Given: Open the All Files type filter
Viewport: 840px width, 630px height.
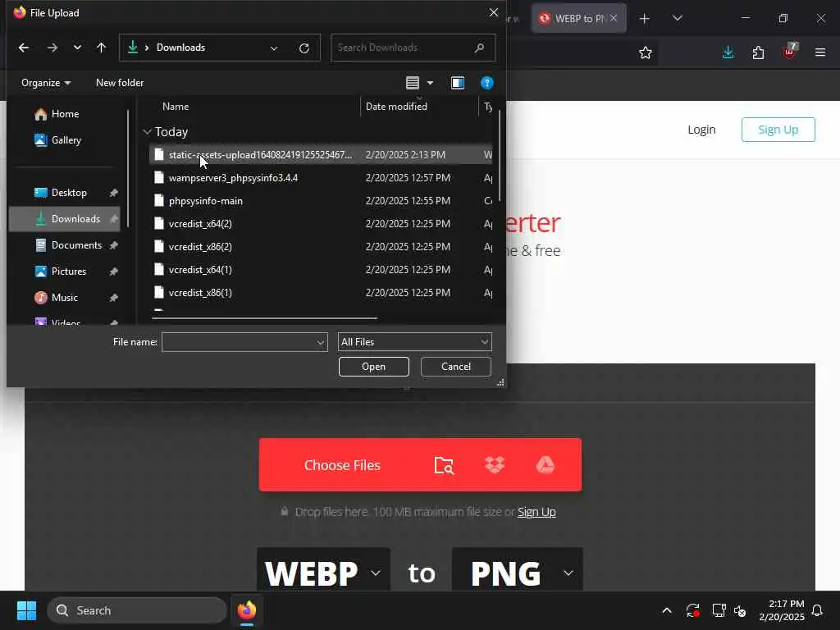Looking at the screenshot, I should [x=414, y=342].
